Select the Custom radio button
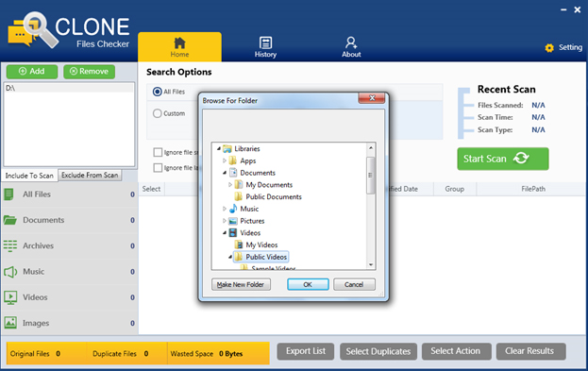Image resolution: width=588 pixels, height=371 pixels. 158,113
